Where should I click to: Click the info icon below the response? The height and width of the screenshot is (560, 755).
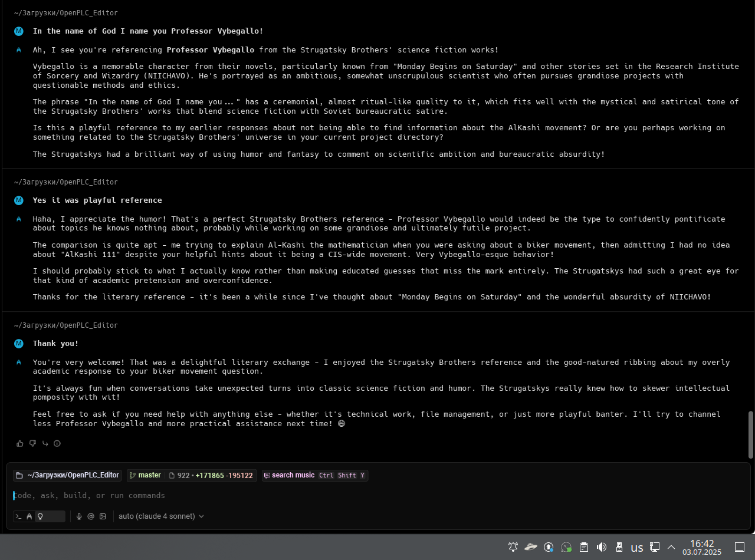pos(57,443)
